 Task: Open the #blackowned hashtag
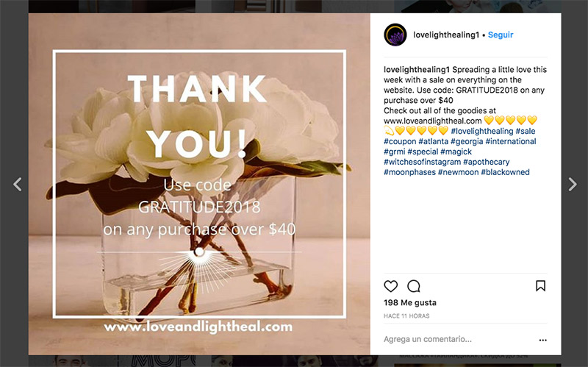pos(505,172)
